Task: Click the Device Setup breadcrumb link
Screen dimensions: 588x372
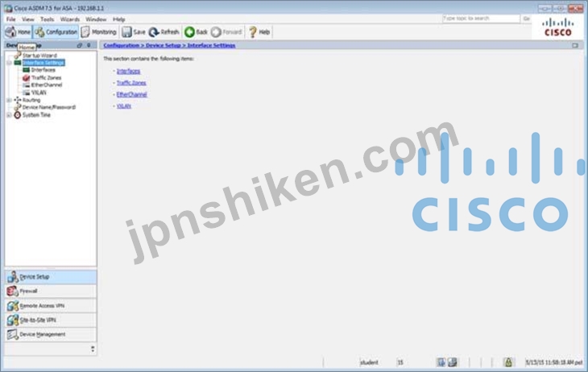Action: coord(164,45)
